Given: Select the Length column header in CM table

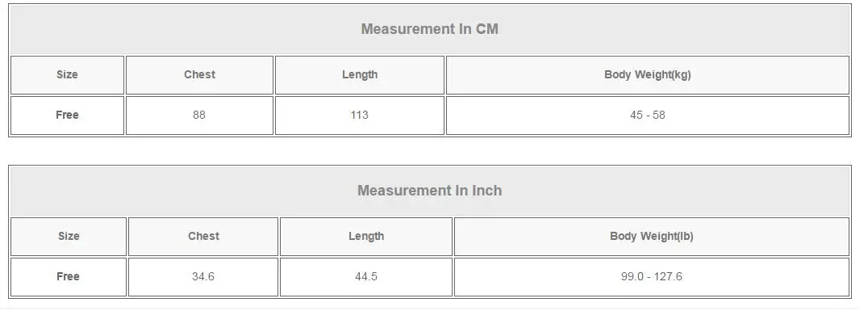Looking at the screenshot, I should (x=360, y=75).
